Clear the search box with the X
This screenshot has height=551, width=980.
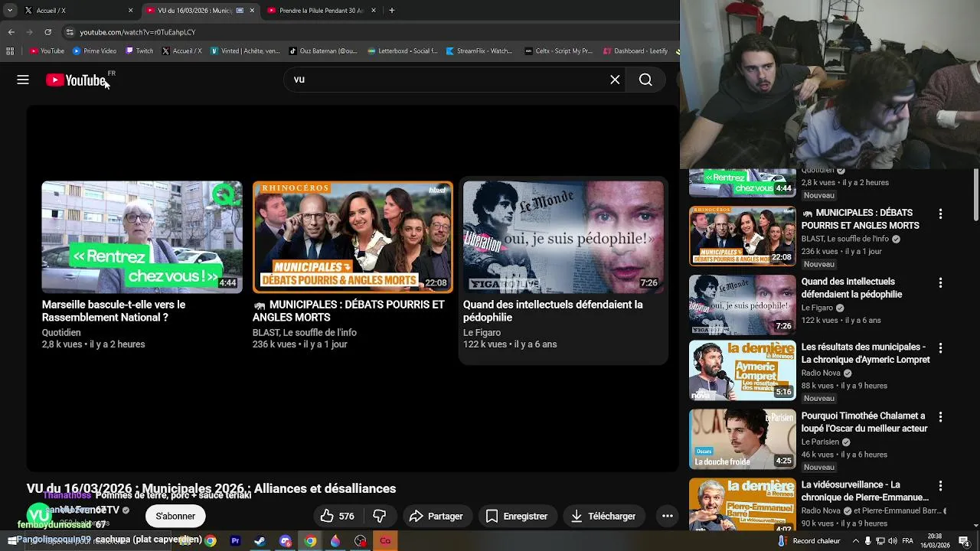[x=615, y=80]
